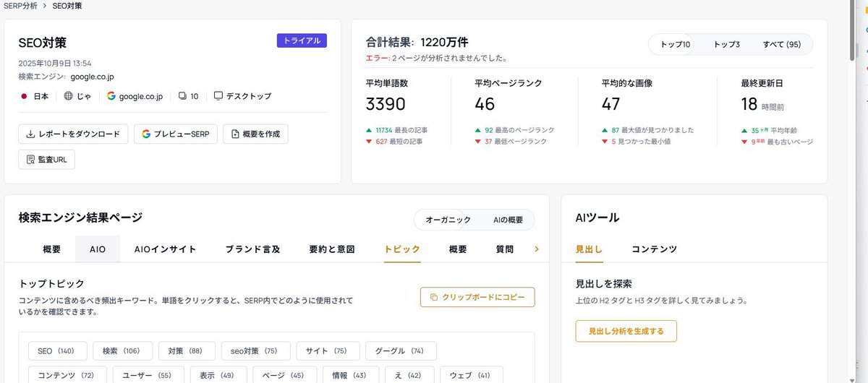Select the トップ3 segment
Viewport: 868px width, 383px height.
pos(727,44)
